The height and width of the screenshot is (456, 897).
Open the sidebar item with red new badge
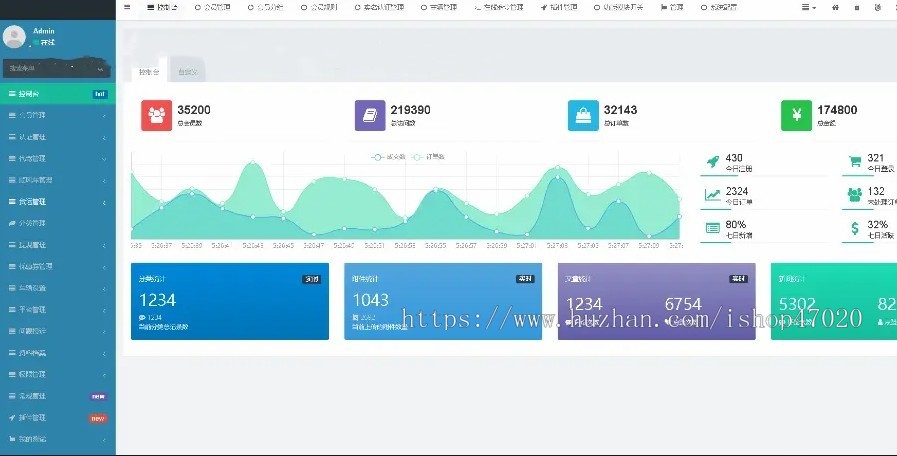point(58,418)
